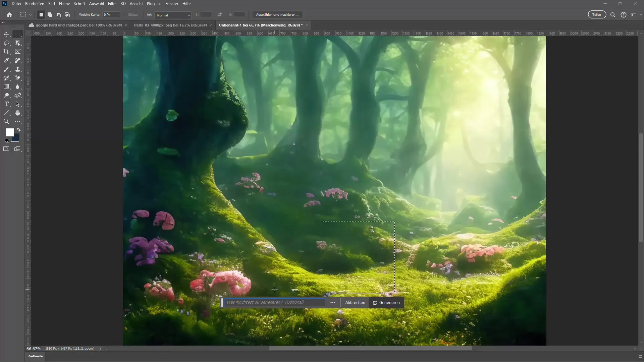The width and height of the screenshot is (644, 362).
Task: Select the Crop tool
Action: (6, 52)
